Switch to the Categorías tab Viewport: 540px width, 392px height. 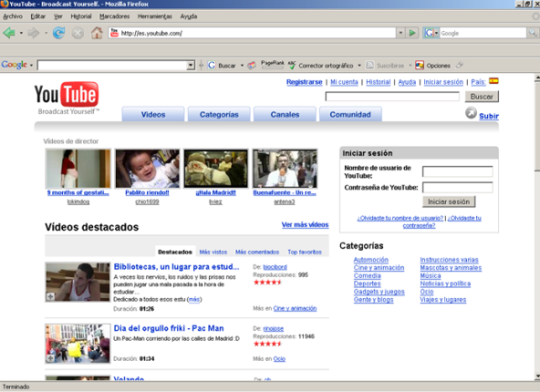coord(219,114)
